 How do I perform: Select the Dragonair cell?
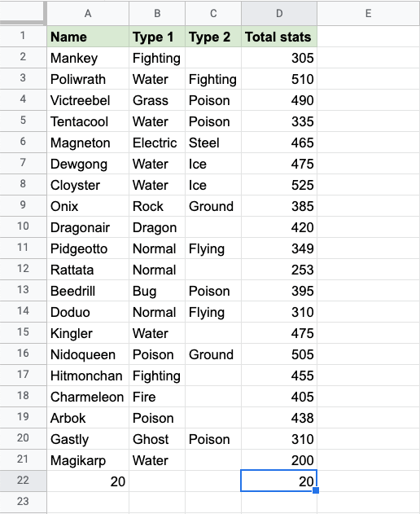[x=88, y=227]
